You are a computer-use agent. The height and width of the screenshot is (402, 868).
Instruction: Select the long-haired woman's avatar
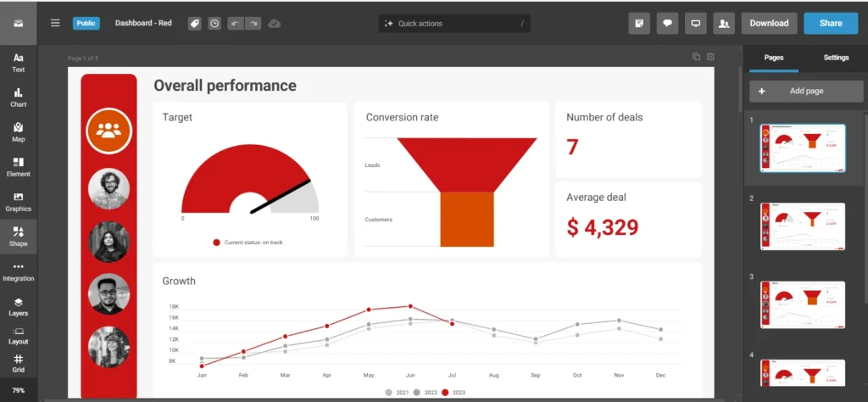108,242
